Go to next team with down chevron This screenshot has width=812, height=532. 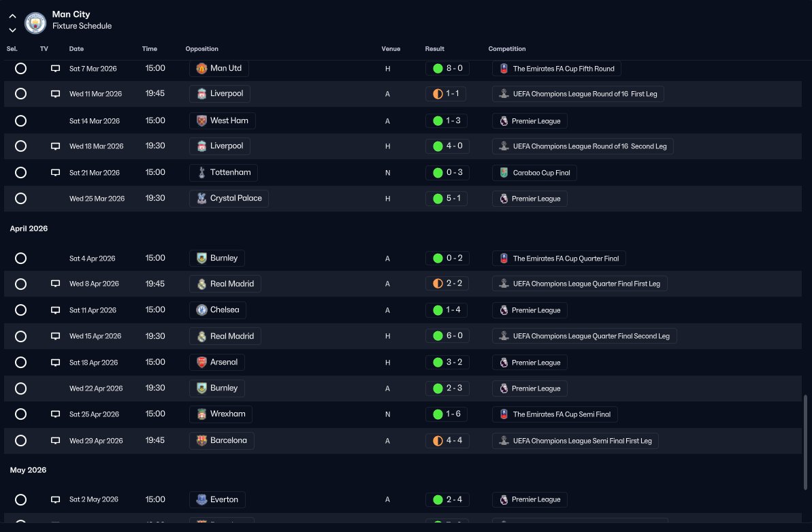tap(12, 30)
